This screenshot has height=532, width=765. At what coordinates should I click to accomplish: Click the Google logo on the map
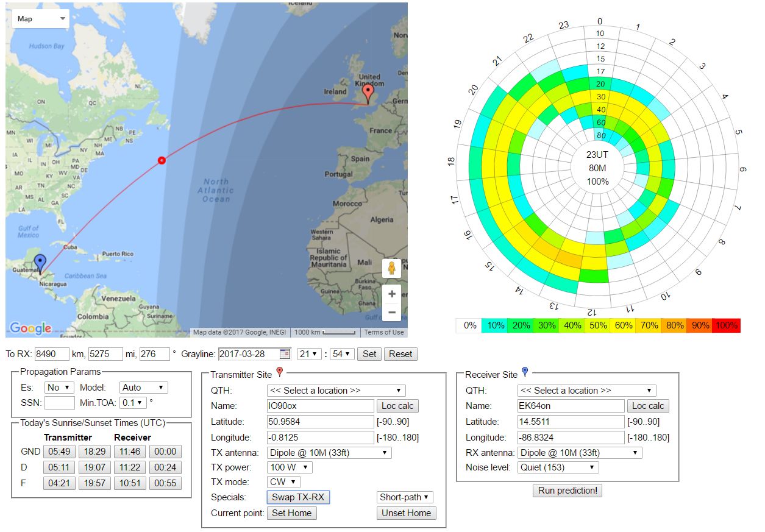click(30, 328)
